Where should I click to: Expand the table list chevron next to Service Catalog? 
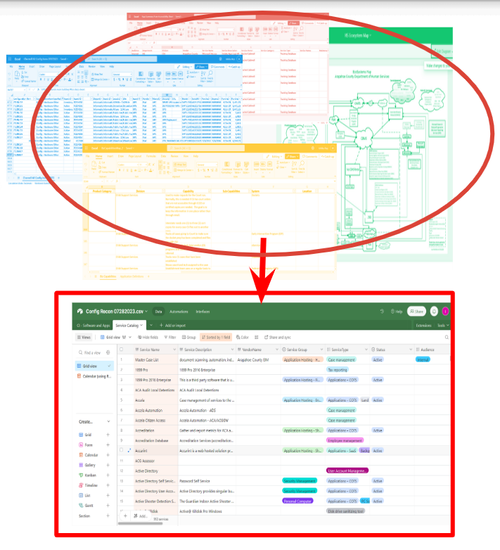point(151,325)
